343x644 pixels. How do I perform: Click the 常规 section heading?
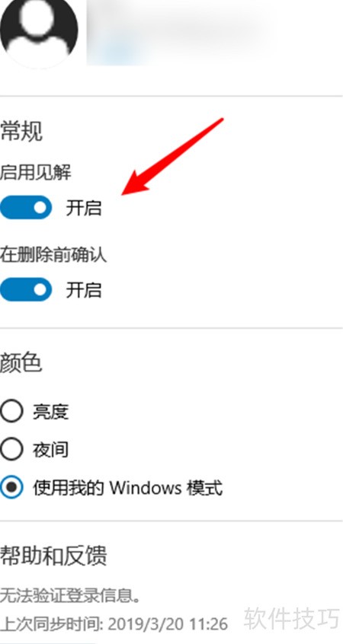[x=21, y=132]
